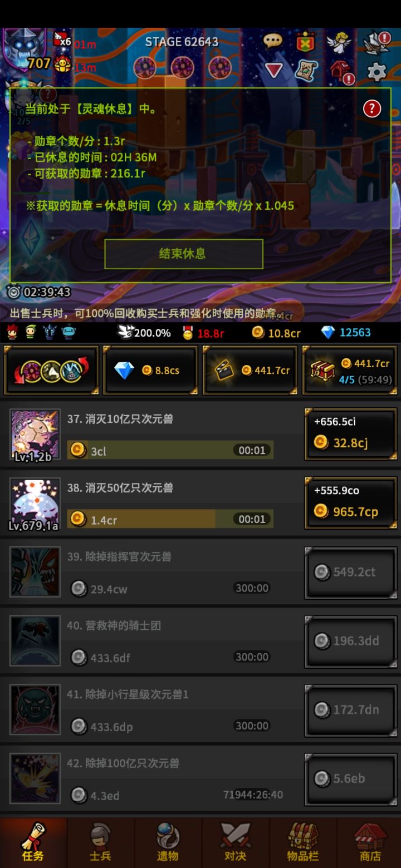Open the treasure map scroll icon

click(306, 71)
